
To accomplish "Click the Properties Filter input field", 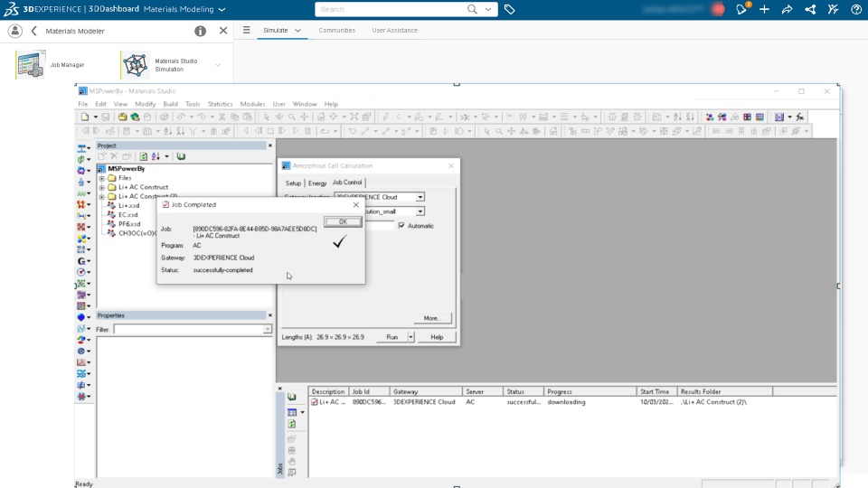I will point(188,329).
